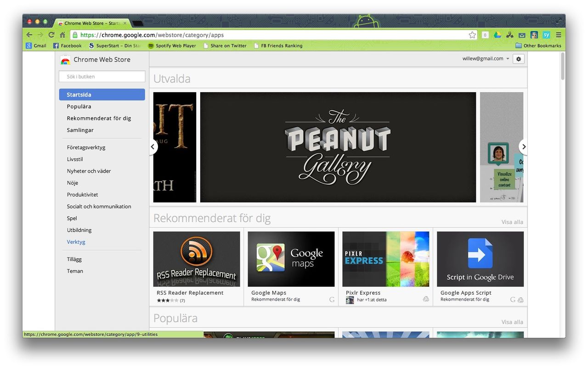Select Populära in the sidebar
This screenshot has height=369, width=588.
(x=79, y=106)
